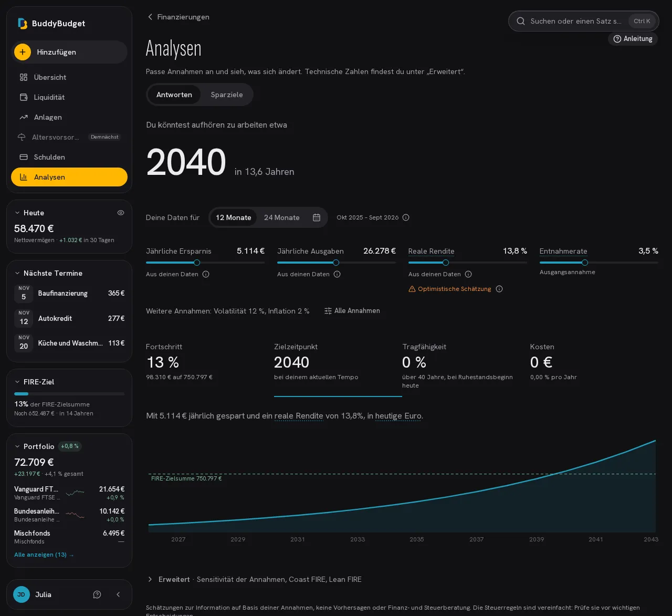The width and height of the screenshot is (672, 616).
Task: Show info under Jährliche Ersparnis
Action: [x=206, y=274]
